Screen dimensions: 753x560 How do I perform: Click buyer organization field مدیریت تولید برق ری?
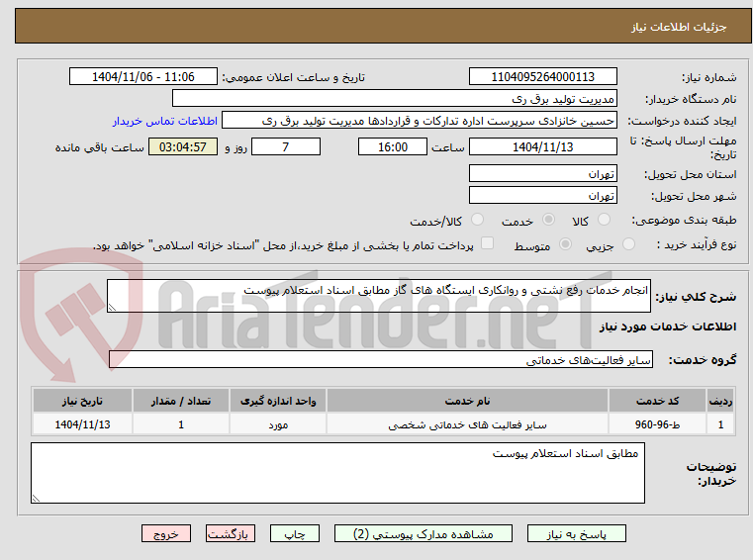pos(394,99)
